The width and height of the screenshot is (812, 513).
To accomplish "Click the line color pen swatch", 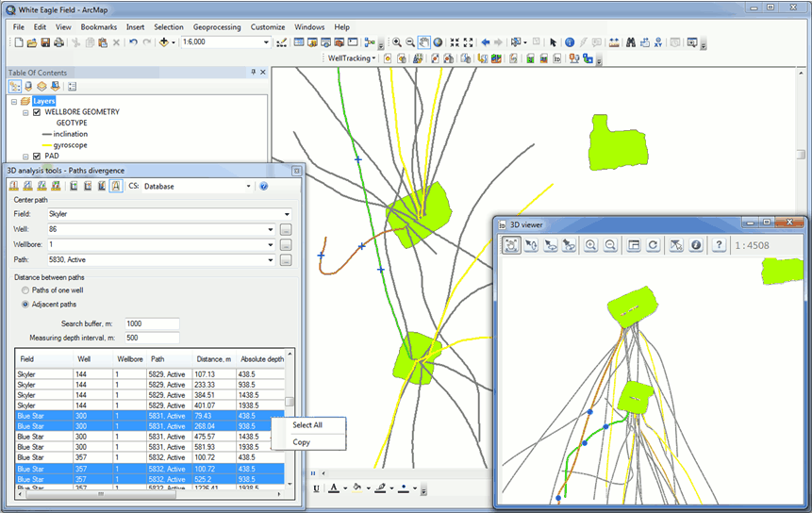I will click(x=381, y=488).
